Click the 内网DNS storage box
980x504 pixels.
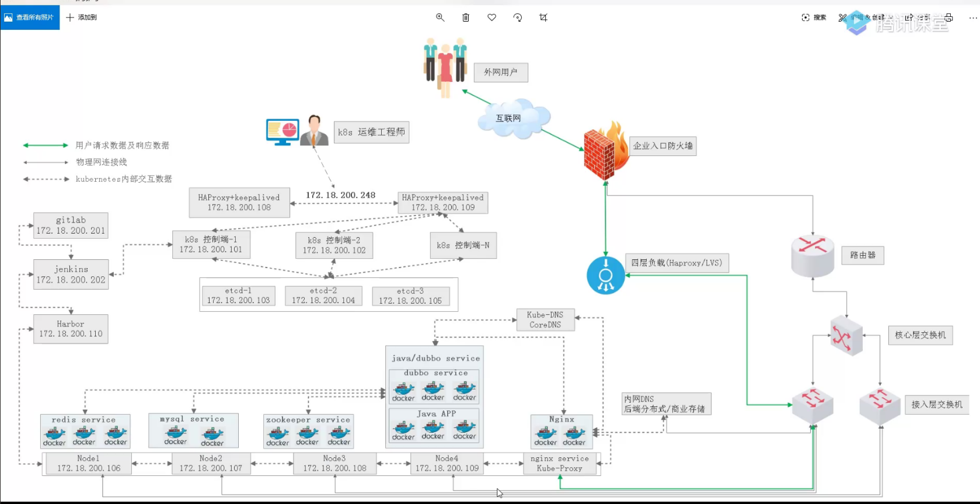pos(666,404)
